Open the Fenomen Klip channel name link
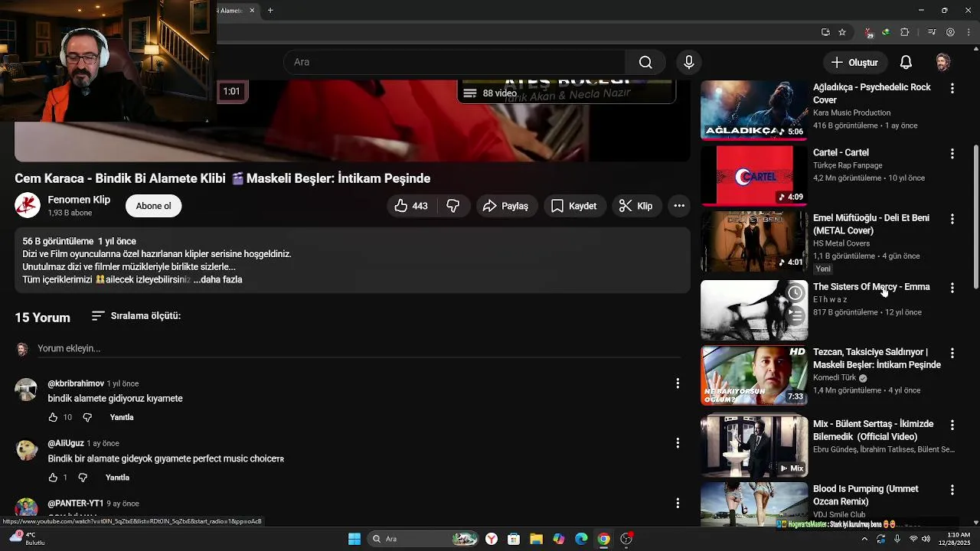 click(79, 200)
